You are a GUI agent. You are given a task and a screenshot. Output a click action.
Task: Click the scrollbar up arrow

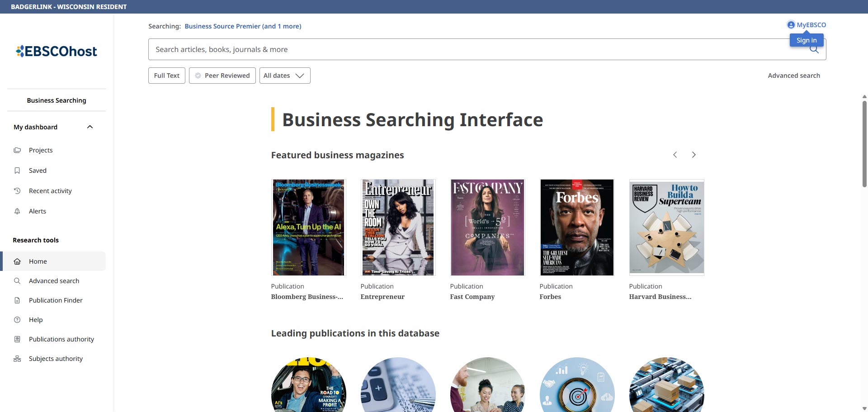click(x=864, y=96)
